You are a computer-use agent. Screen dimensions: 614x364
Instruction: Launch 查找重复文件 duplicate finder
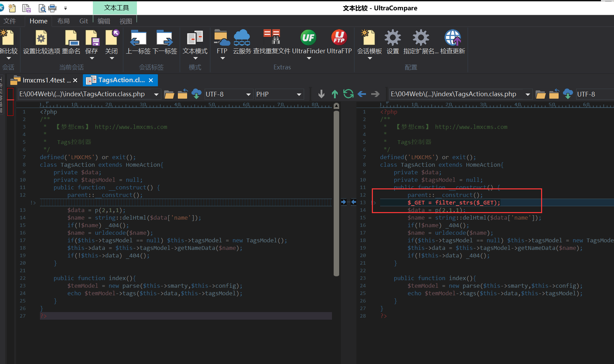pos(272,37)
